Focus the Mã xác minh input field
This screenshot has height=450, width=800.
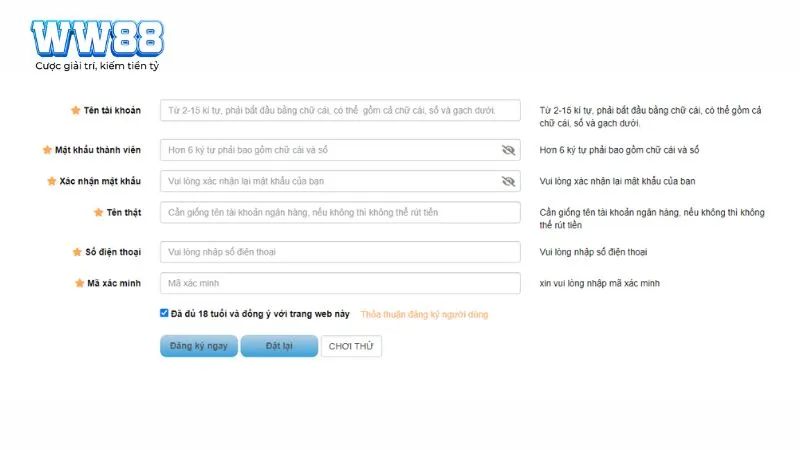point(340,283)
